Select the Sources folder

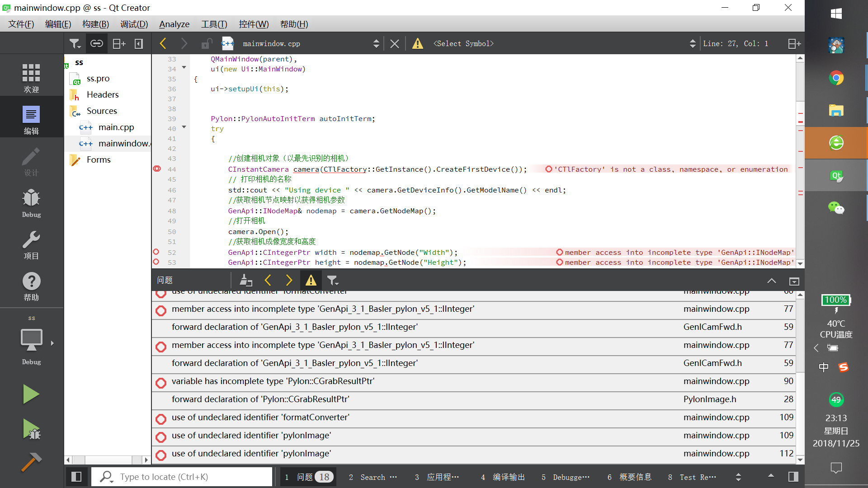pos(102,111)
